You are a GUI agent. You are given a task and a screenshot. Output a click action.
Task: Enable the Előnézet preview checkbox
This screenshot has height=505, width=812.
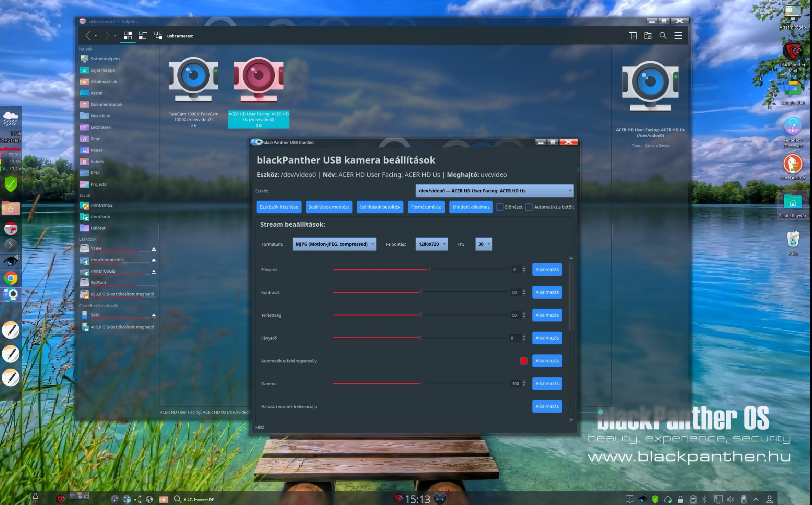500,207
